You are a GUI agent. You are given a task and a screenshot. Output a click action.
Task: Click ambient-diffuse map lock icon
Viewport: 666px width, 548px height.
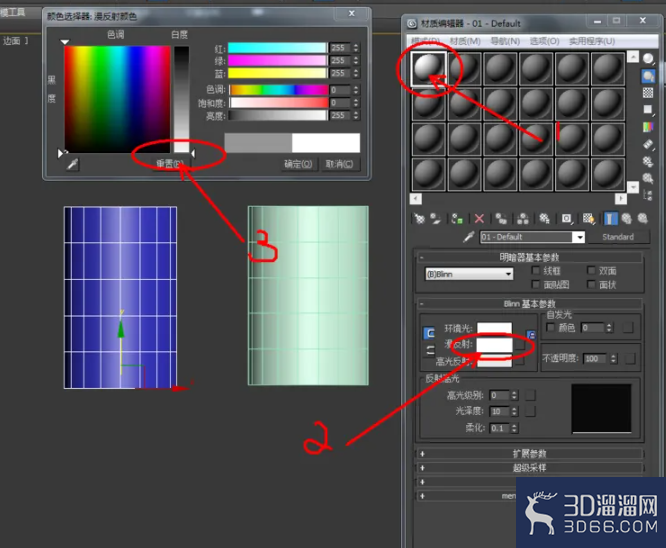pyautogui.click(x=531, y=335)
